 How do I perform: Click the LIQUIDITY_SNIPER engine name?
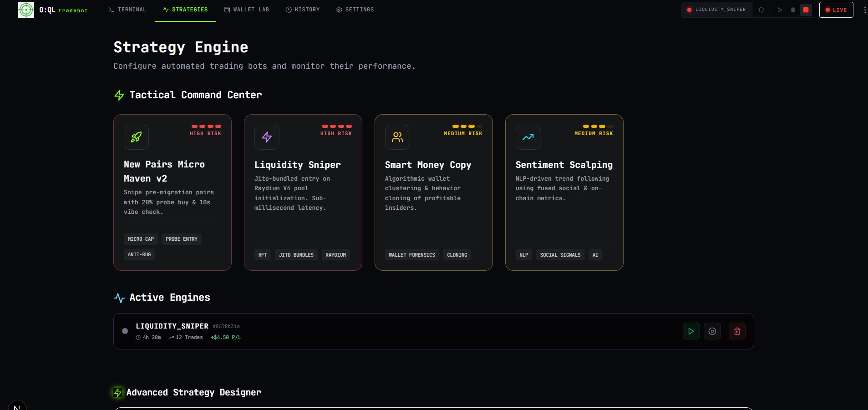pyautogui.click(x=172, y=326)
